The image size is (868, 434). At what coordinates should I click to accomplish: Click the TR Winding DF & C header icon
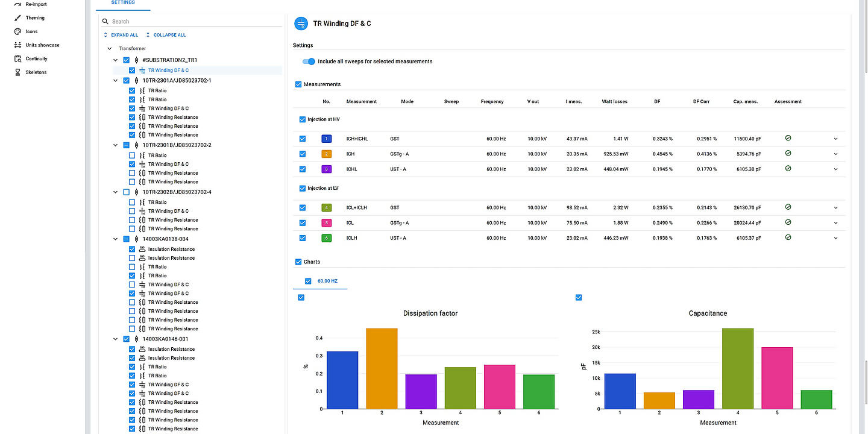301,24
